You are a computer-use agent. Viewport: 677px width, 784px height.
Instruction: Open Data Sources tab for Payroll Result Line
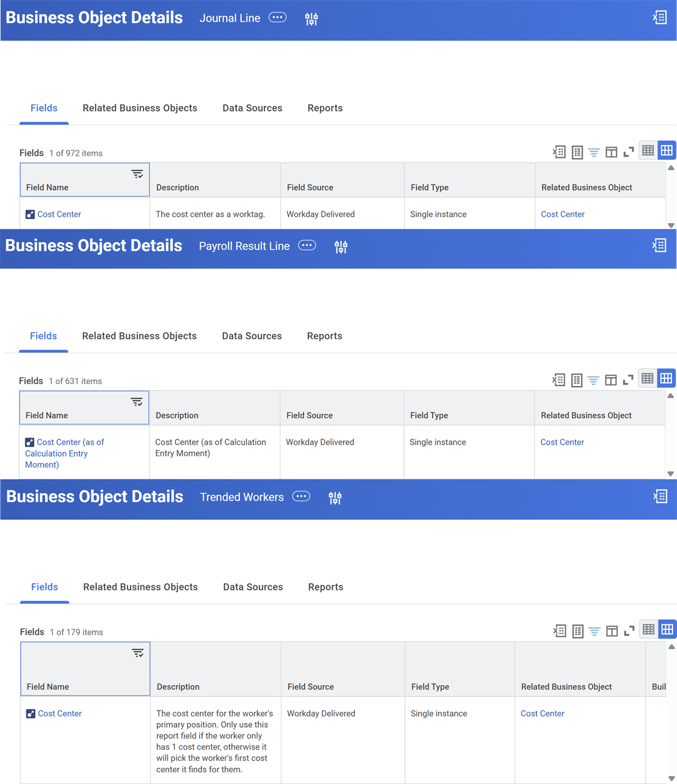252,336
